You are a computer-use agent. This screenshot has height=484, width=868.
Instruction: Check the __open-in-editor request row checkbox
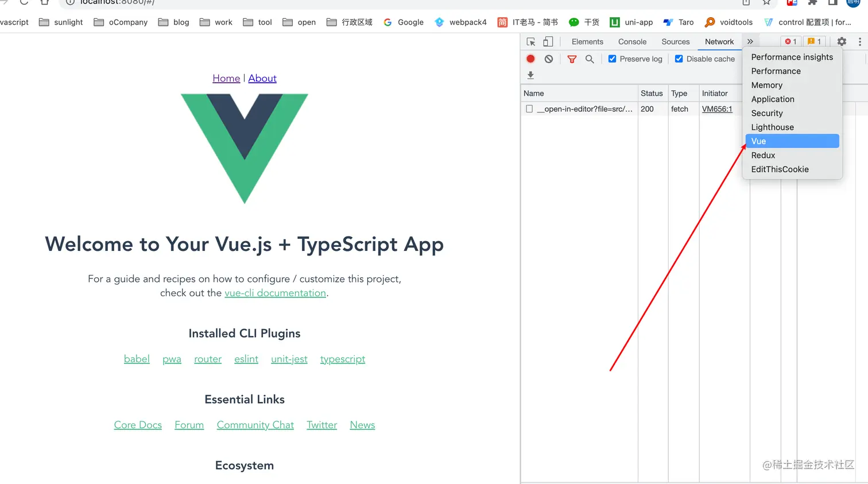click(529, 109)
